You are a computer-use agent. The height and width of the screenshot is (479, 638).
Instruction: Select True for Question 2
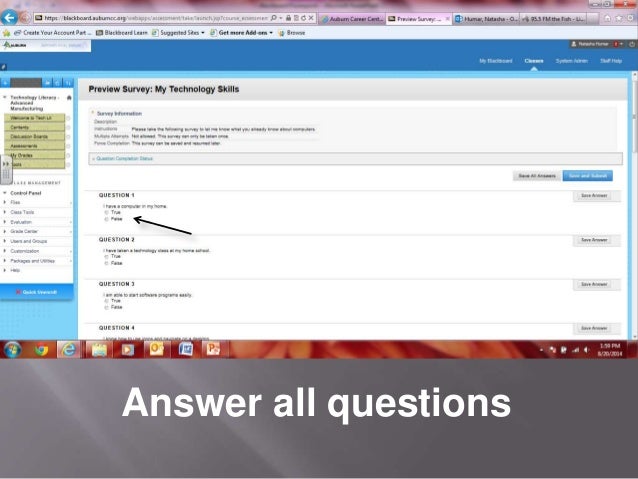click(x=107, y=257)
